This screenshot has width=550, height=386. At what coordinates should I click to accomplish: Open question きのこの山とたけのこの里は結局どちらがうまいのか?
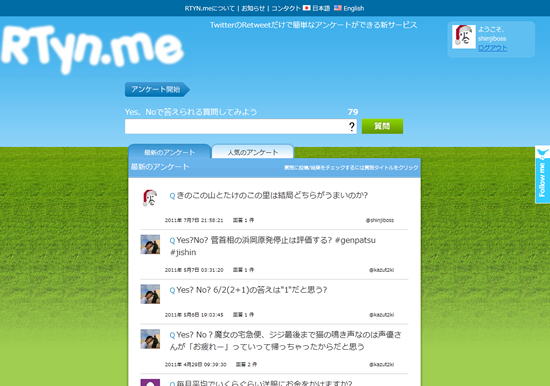click(x=272, y=195)
